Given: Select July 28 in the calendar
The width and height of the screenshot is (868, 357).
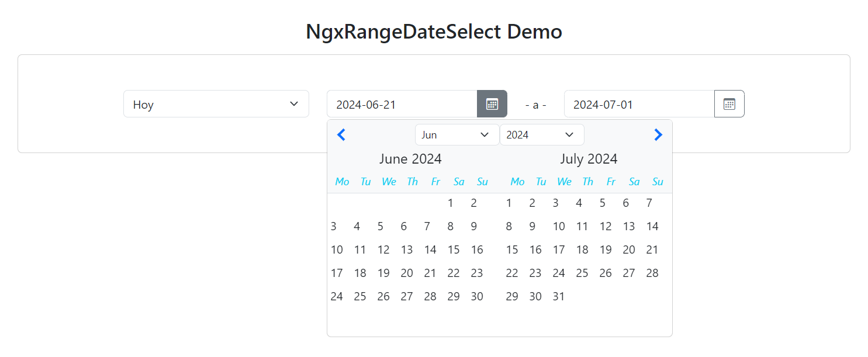Looking at the screenshot, I should [x=653, y=273].
